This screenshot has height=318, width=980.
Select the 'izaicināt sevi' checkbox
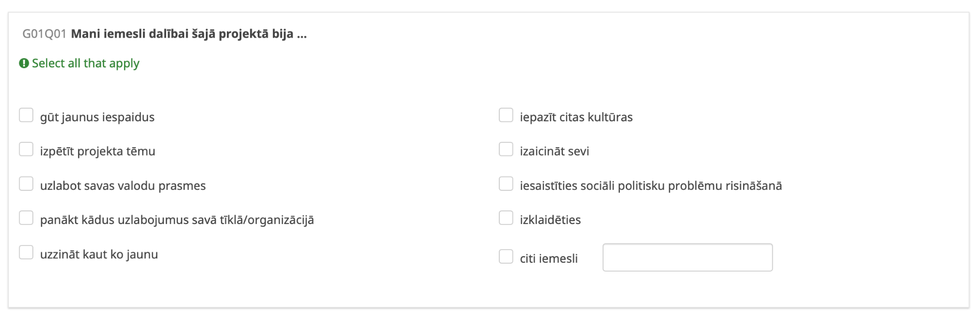click(x=506, y=150)
